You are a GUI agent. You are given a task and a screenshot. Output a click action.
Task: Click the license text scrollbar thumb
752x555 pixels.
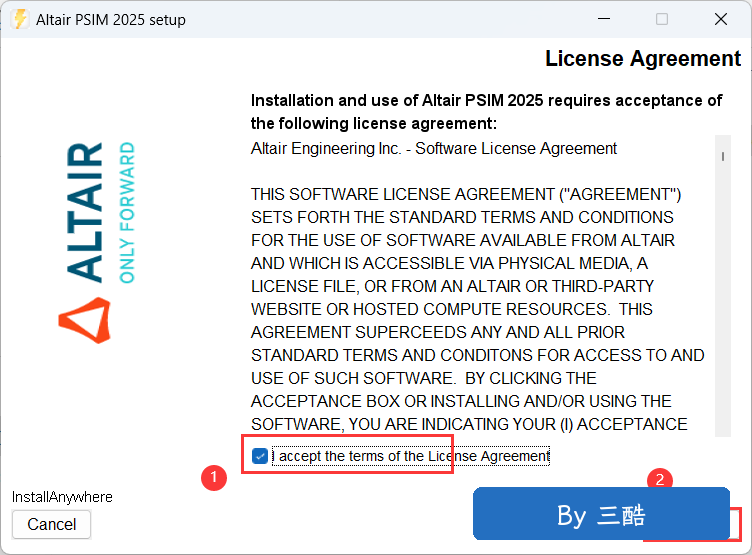tap(723, 156)
